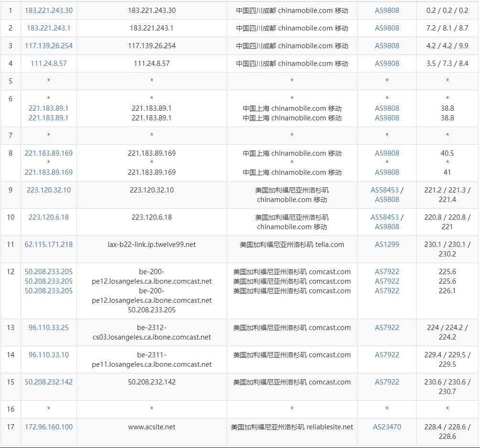480x448 pixels.
Task: Open the AS9808 link in hop 4 row
Action: 387,64
